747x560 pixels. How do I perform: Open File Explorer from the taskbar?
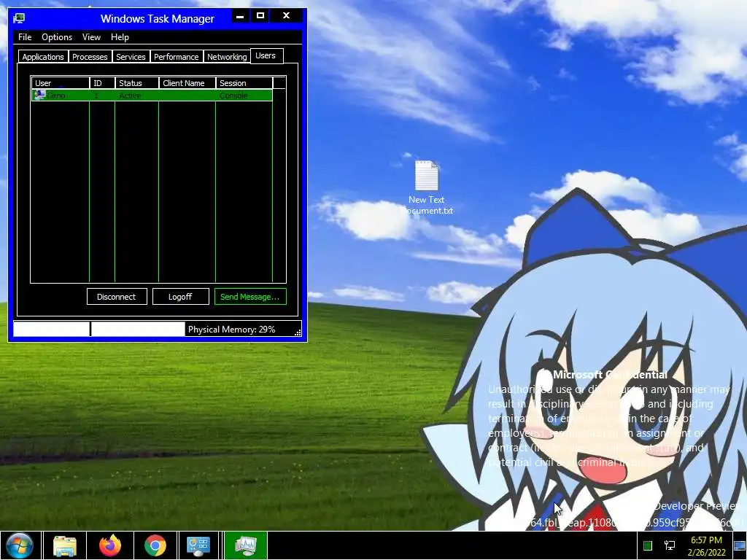click(65, 545)
